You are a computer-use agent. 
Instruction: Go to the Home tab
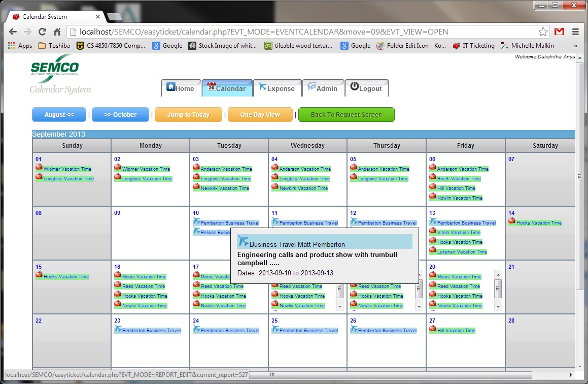(x=181, y=88)
